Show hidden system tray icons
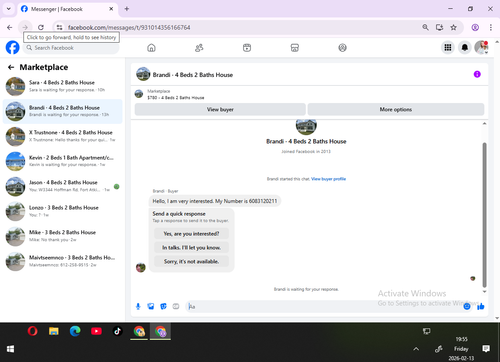Screen dimensions: 500x362 pos(416,349)
